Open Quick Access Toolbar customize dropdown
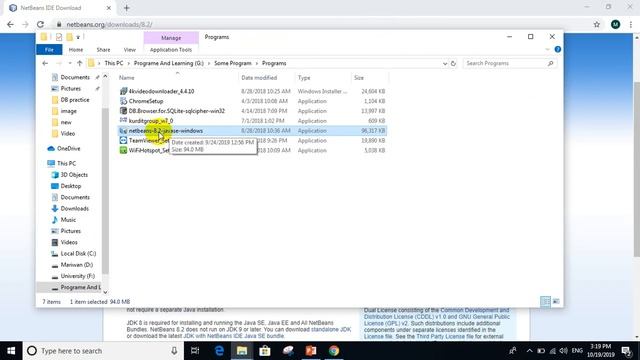This screenshot has width=640, height=360. pyautogui.click(x=78, y=37)
